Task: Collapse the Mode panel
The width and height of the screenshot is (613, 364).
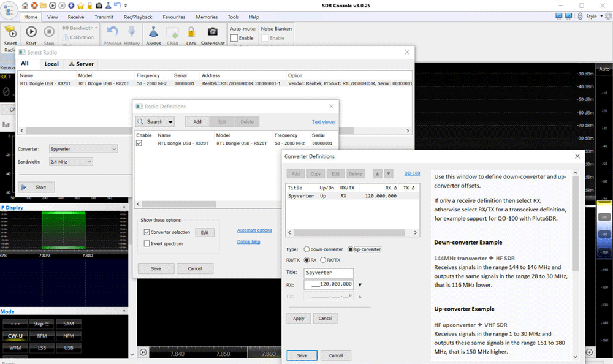Action: (x=124, y=311)
